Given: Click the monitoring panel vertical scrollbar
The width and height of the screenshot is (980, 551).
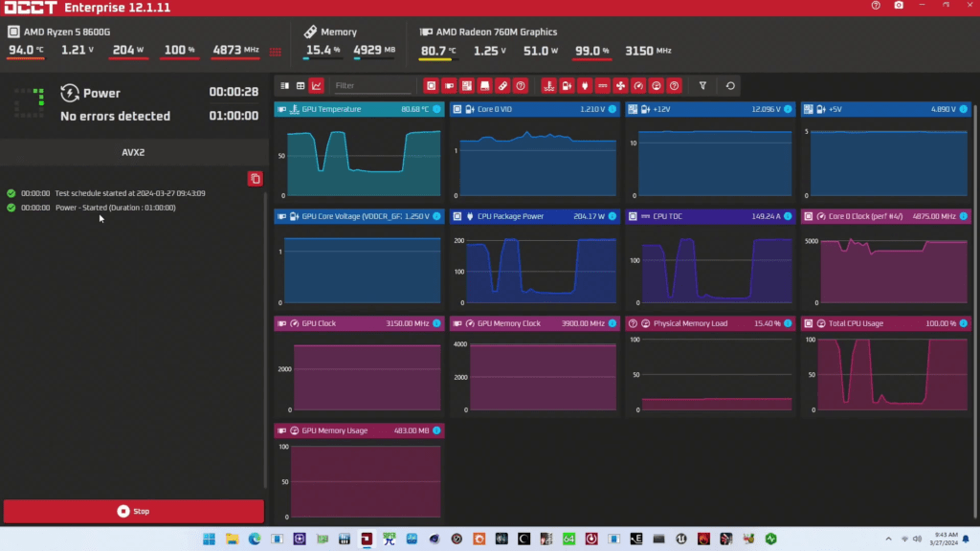Looking at the screenshot, I should point(975,313).
